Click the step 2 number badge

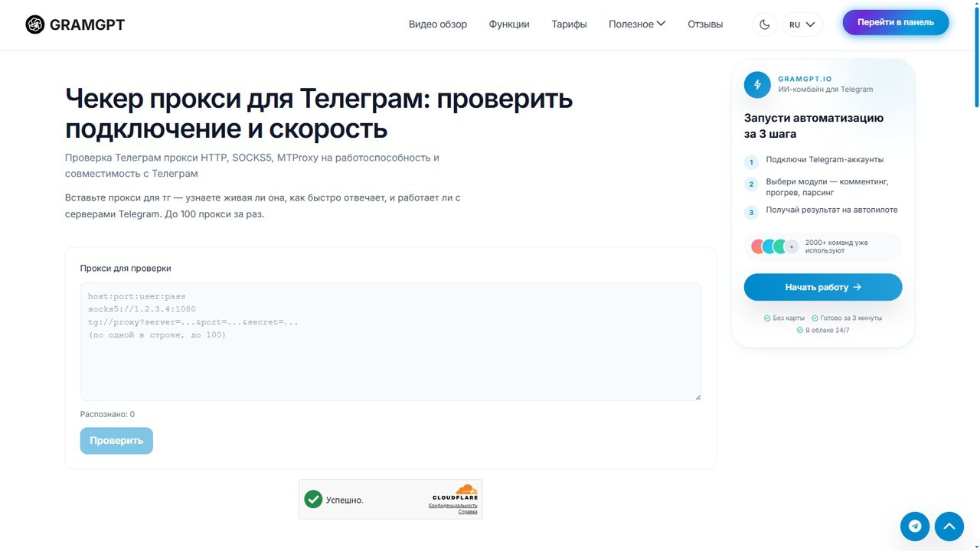click(x=751, y=184)
